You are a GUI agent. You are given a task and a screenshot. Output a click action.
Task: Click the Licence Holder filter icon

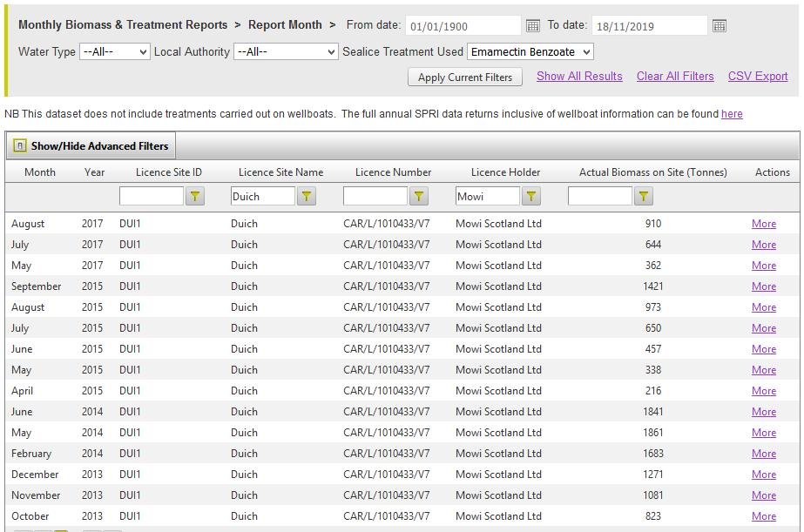coord(530,197)
